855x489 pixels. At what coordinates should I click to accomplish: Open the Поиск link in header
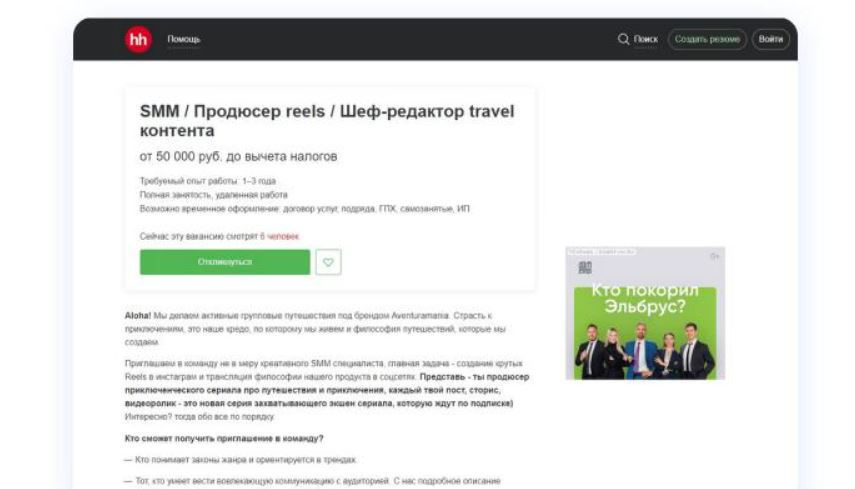point(646,39)
